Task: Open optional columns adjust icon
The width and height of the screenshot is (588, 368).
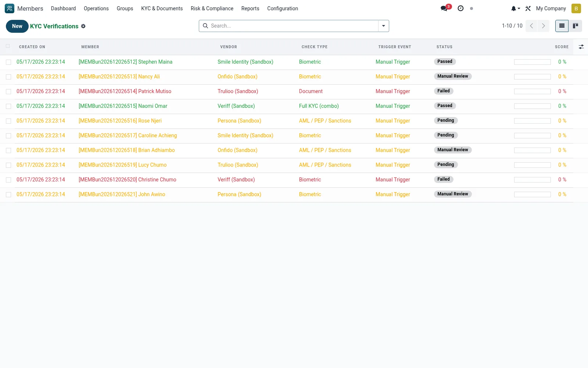Action: click(581, 47)
